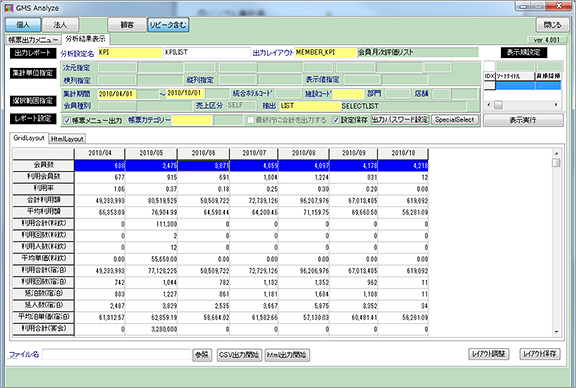
Task: Click the cell showing 111,300
Action: (x=151, y=224)
